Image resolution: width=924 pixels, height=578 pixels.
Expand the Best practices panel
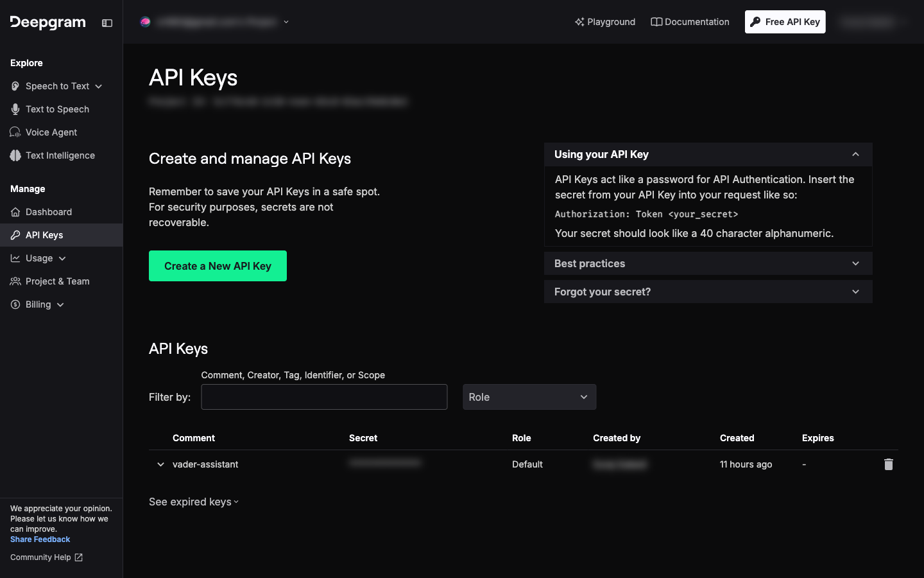click(x=708, y=263)
